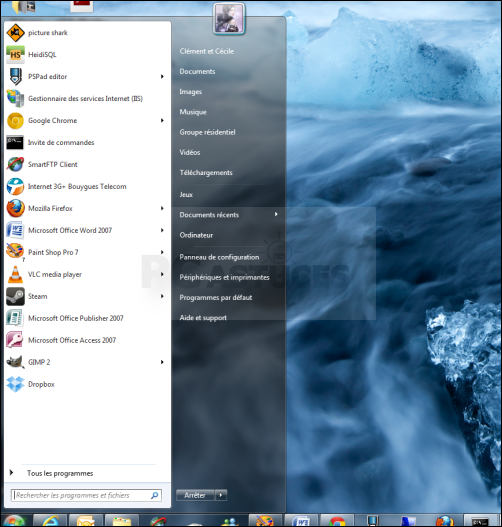Show Tous les programmes
502x527 pixels.
(x=60, y=473)
